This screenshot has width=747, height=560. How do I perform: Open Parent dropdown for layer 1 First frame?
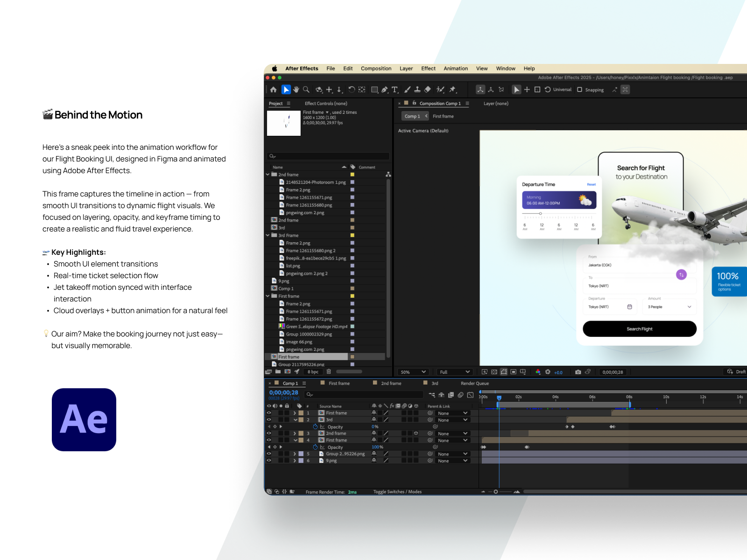(x=452, y=413)
